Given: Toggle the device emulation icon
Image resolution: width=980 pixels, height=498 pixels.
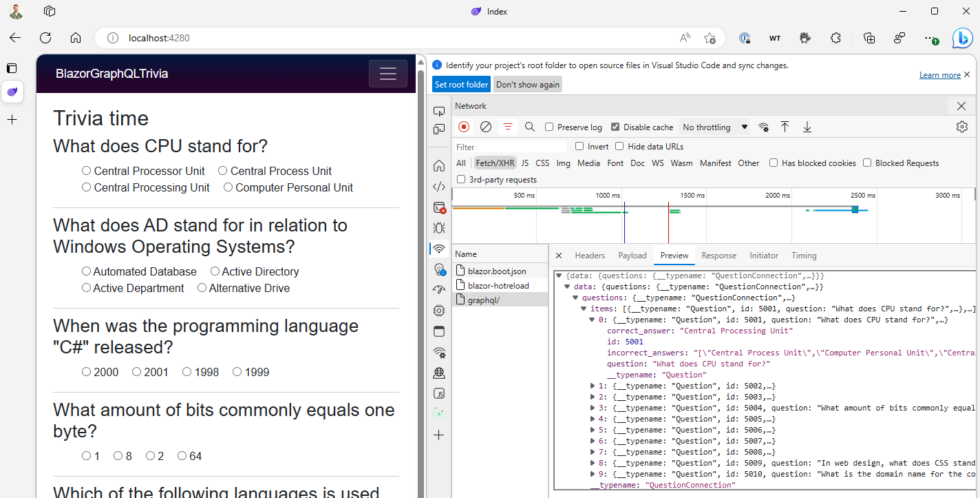Looking at the screenshot, I should [x=439, y=129].
